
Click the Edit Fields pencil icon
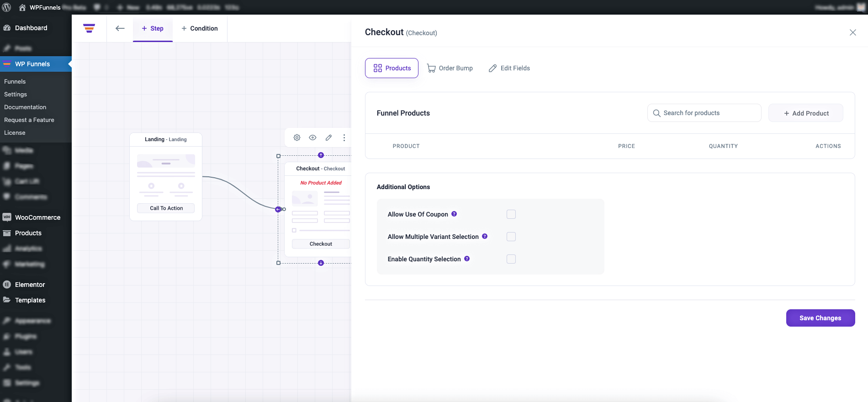coord(492,68)
